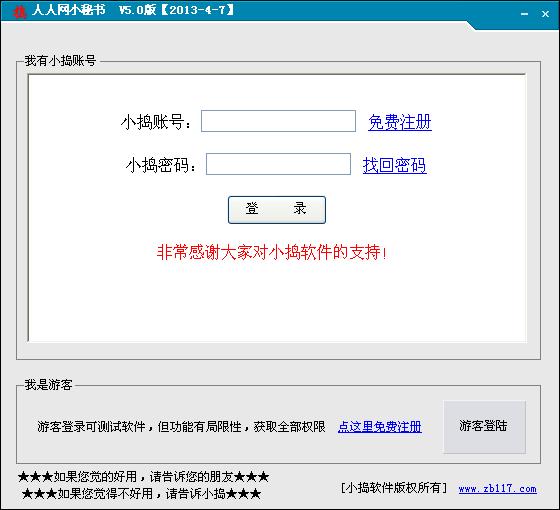Focus the 小捣密码 password field

pyautogui.click(x=278, y=164)
